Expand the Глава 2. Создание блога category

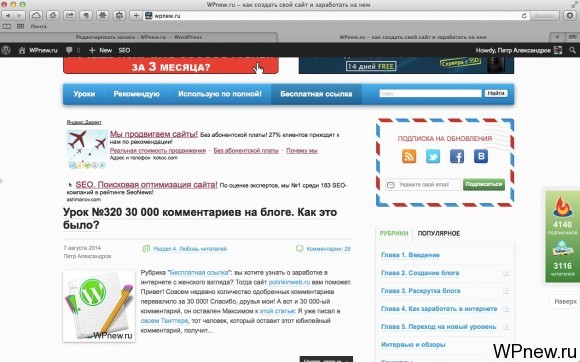pos(506,273)
